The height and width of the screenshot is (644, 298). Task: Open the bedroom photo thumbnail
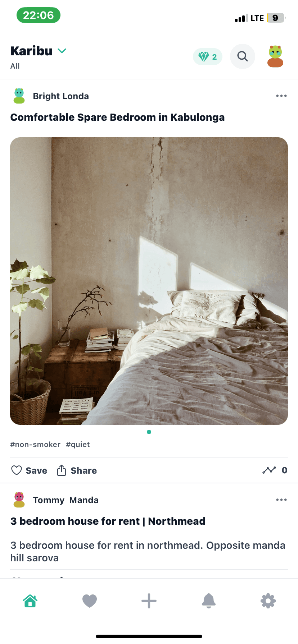pos(149,281)
